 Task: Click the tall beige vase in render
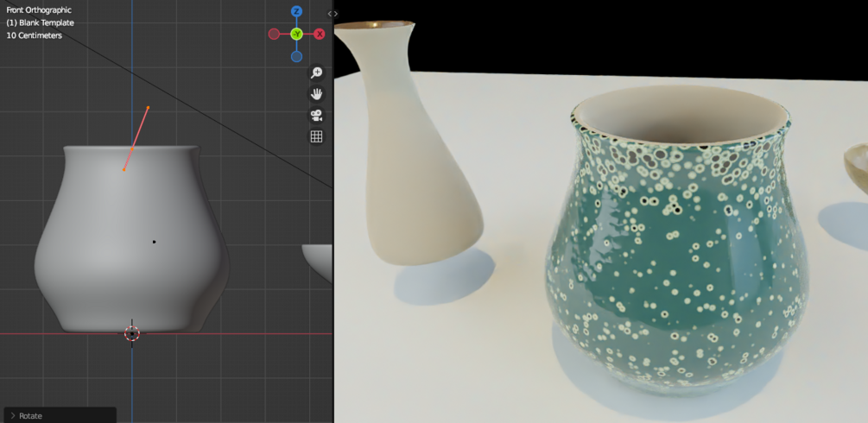coord(409,142)
